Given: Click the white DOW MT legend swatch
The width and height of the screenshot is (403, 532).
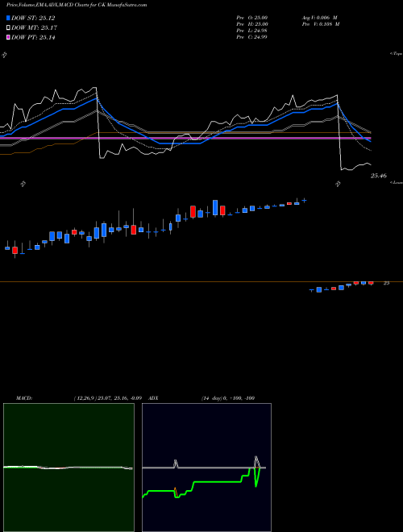Looking at the screenshot, I should tap(9, 28).
